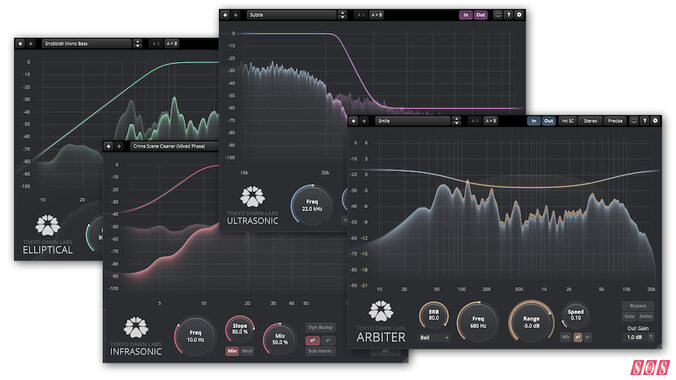The height and width of the screenshot is (380, 676).
Task: Click the redo arrow in Ultrasonic toolbar
Action: pyautogui.click(x=236, y=15)
